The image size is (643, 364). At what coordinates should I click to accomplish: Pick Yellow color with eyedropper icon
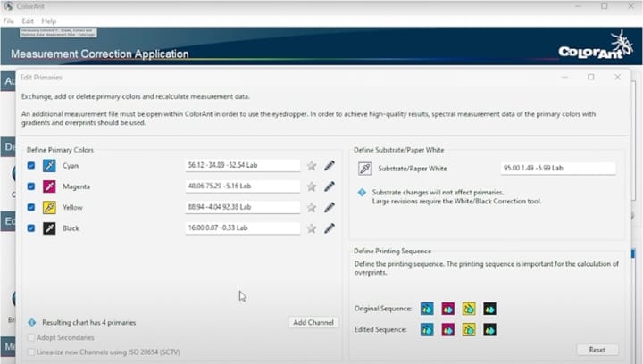pos(49,207)
